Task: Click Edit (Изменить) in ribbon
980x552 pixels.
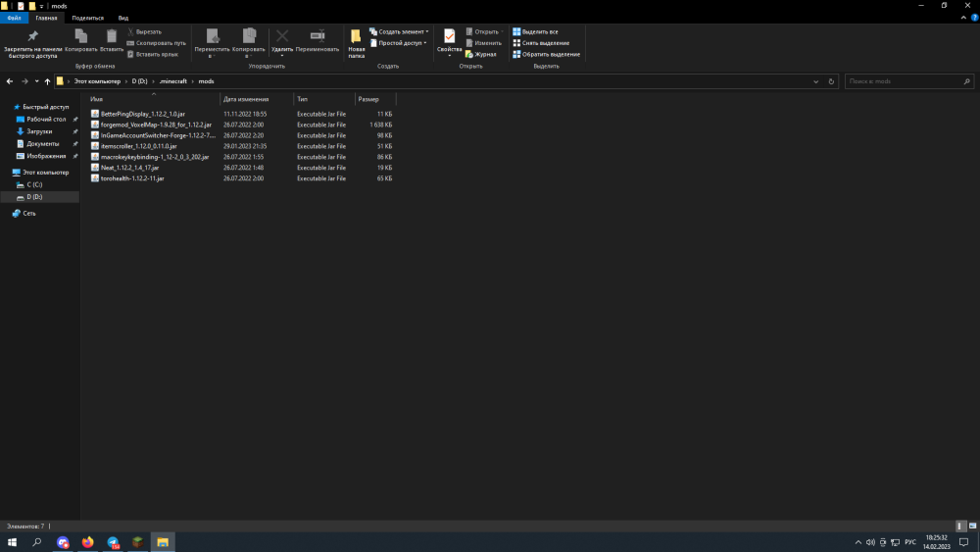Action: click(x=483, y=43)
